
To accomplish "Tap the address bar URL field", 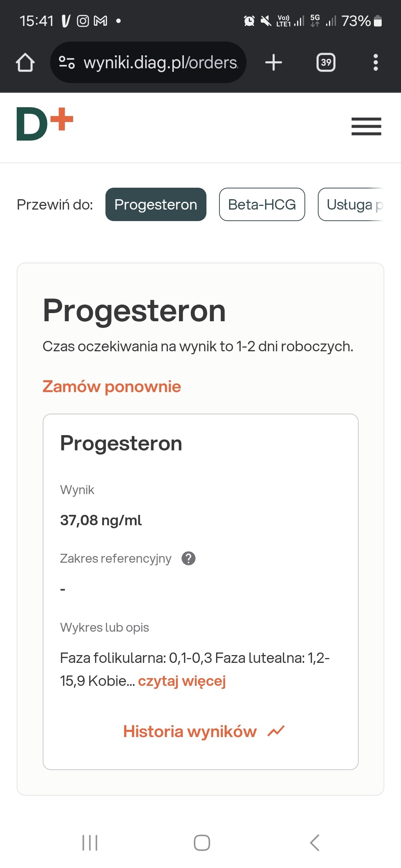I will (160, 62).
